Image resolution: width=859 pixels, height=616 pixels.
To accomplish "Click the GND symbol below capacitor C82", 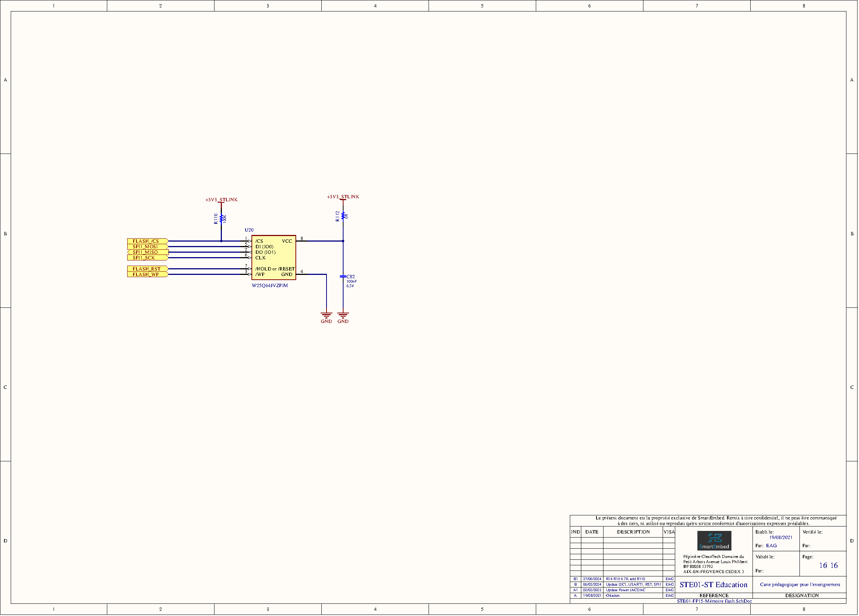I will click(x=343, y=315).
